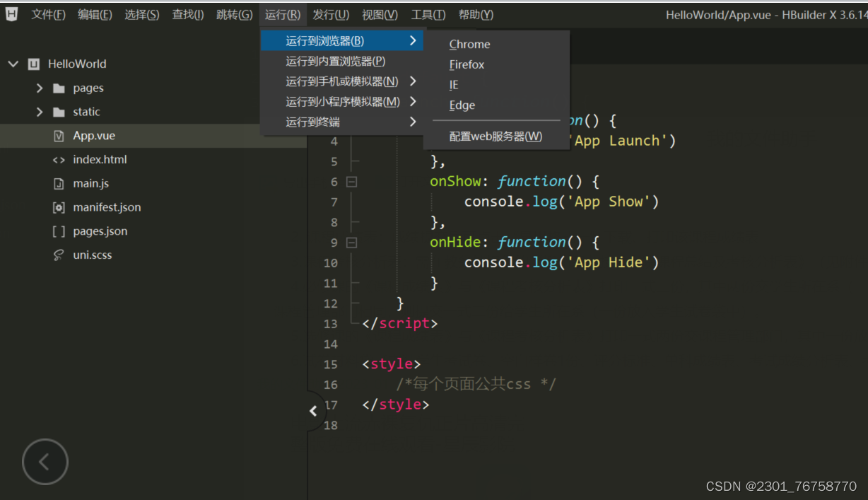868x500 pixels.
Task: Click the HBuilder X logo icon top-left
Action: tap(11, 14)
